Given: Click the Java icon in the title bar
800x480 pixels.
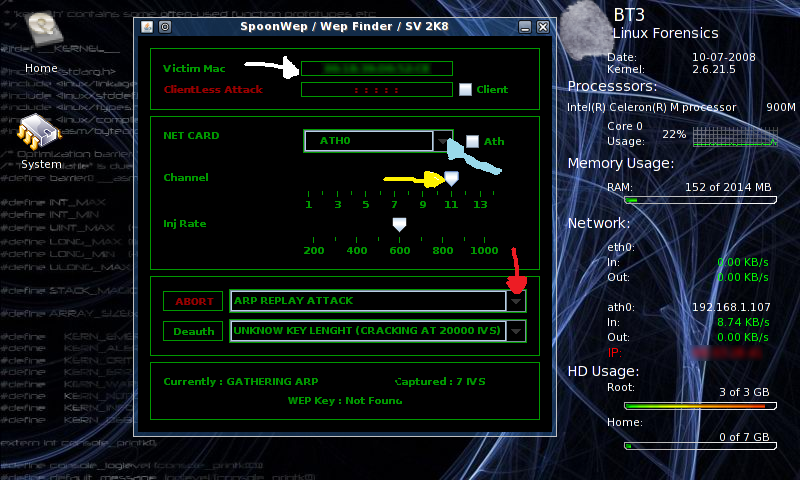Looking at the screenshot, I should (x=147, y=26).
